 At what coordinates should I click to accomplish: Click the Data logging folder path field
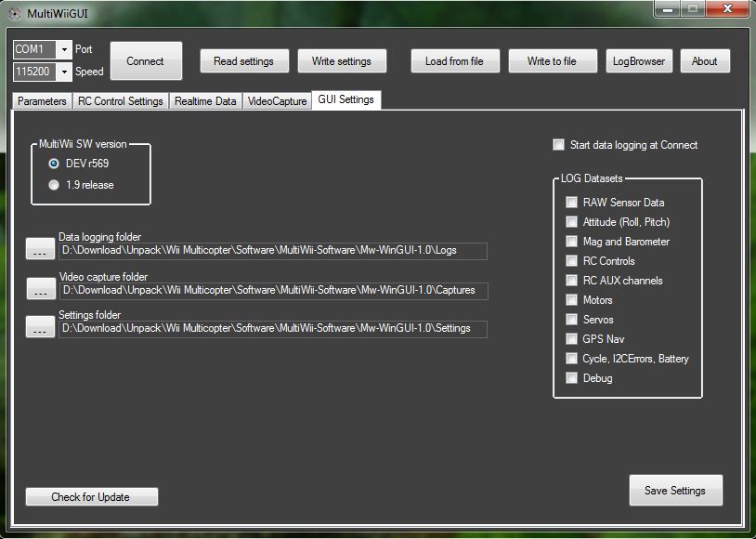273,251
